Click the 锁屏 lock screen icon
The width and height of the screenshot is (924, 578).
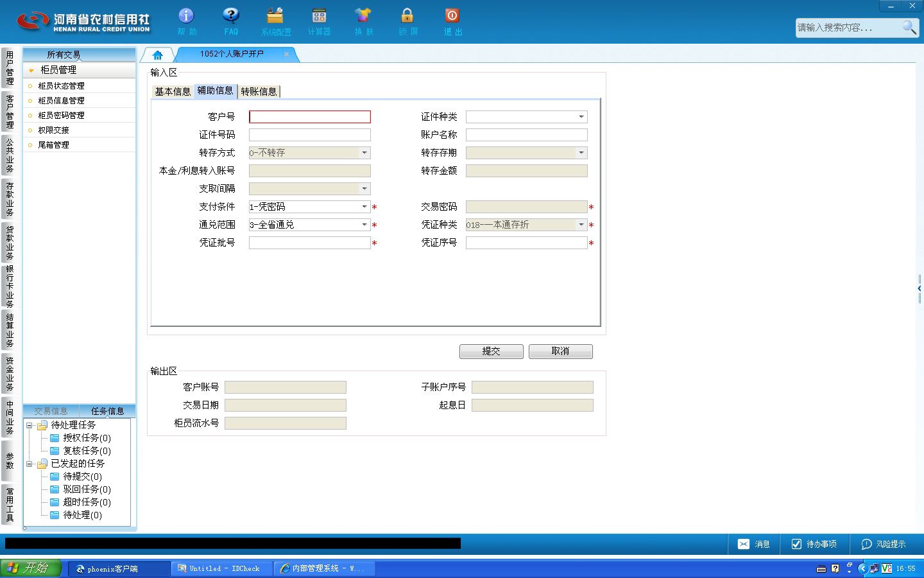(407, 21)
